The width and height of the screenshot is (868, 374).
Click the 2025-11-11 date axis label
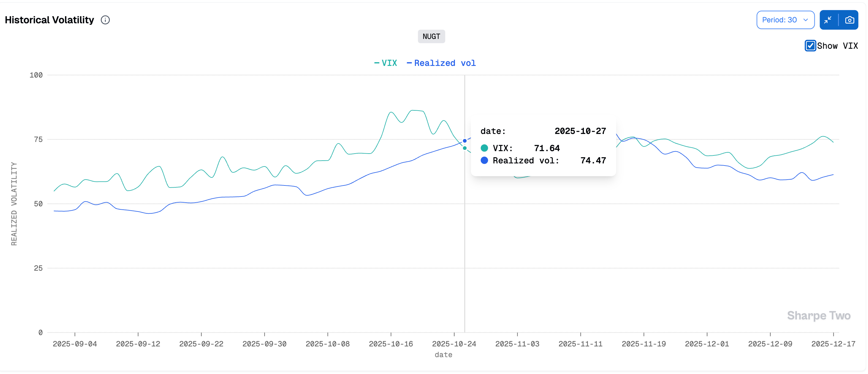580,344
